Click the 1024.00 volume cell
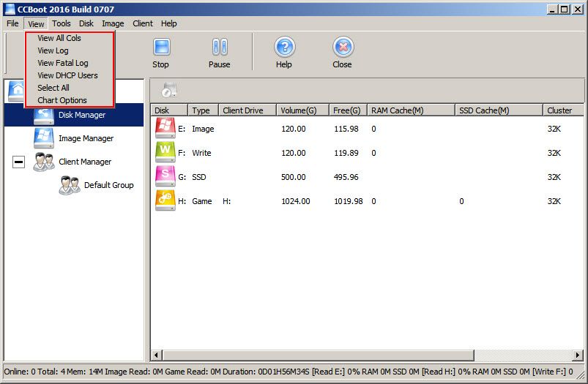588x384 pixels. click(296, 201)
